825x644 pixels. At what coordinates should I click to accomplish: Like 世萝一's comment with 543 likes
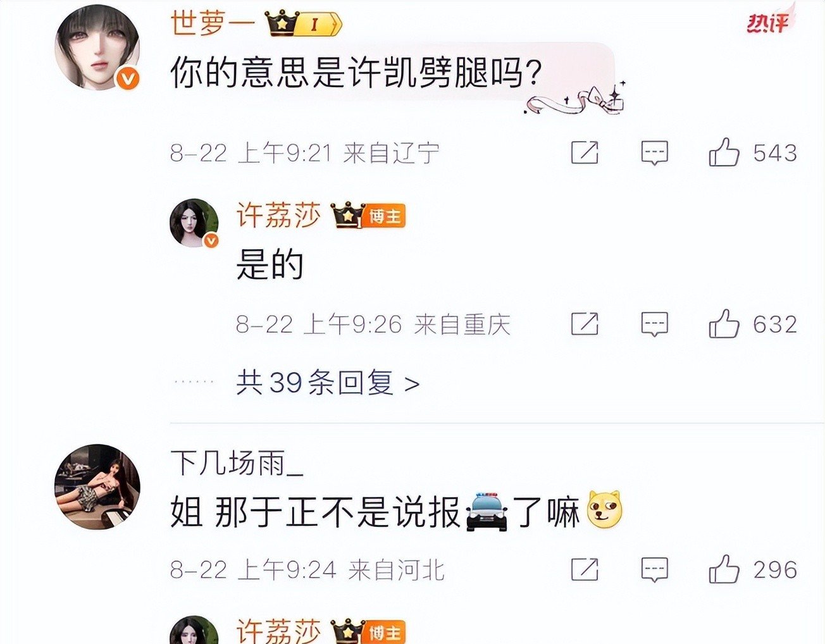pos(724,152)
